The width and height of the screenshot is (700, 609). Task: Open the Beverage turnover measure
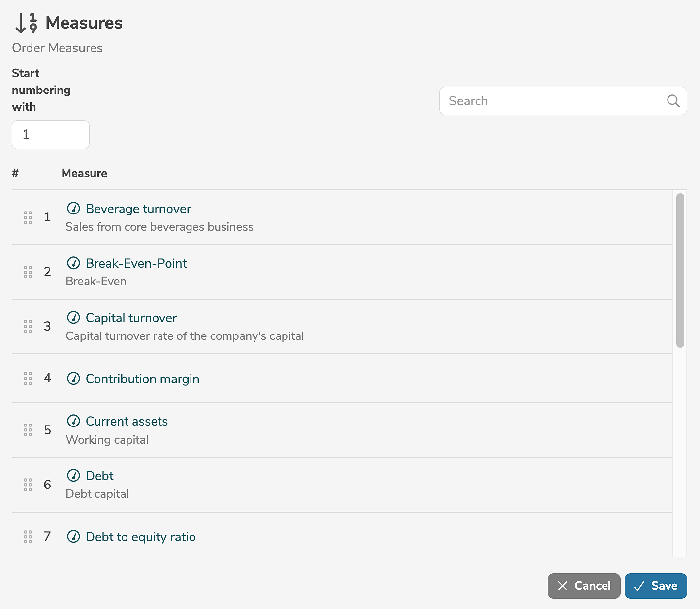(138, 209)
